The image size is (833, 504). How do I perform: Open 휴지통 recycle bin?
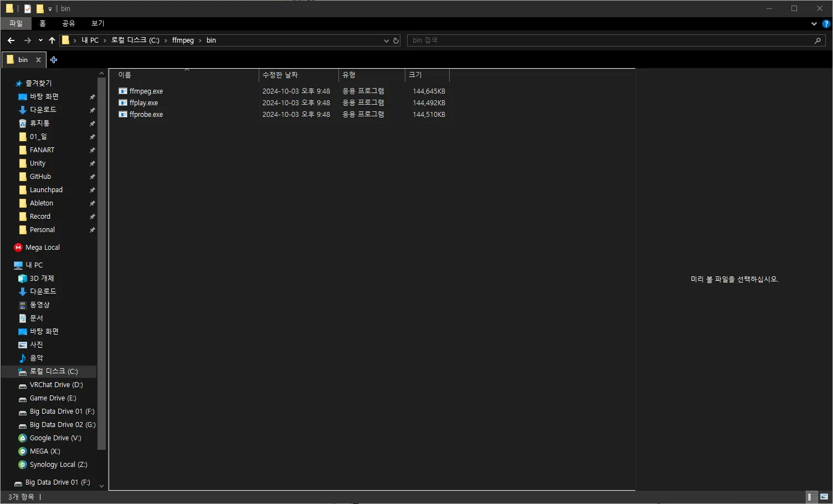coord(39,123)
